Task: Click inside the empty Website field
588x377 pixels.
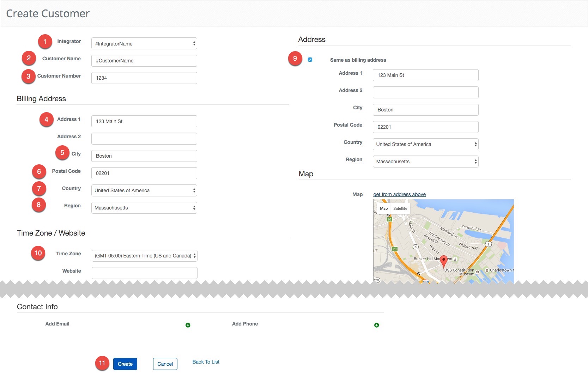Action: pos(144,273)
